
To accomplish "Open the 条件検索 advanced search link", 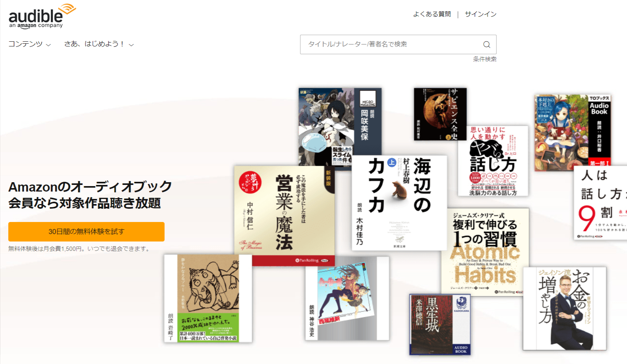I will tap(485, 59).
